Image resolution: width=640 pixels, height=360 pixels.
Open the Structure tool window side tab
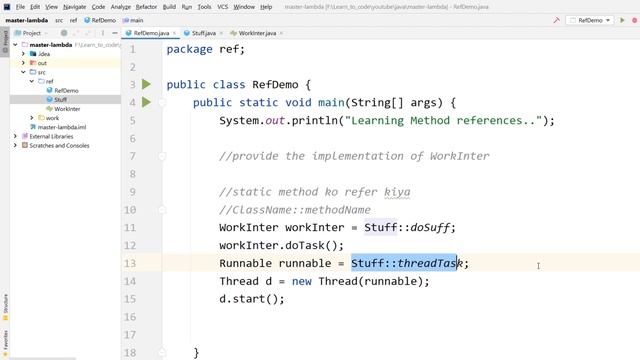pyautogui.click(x=5, y=307)
